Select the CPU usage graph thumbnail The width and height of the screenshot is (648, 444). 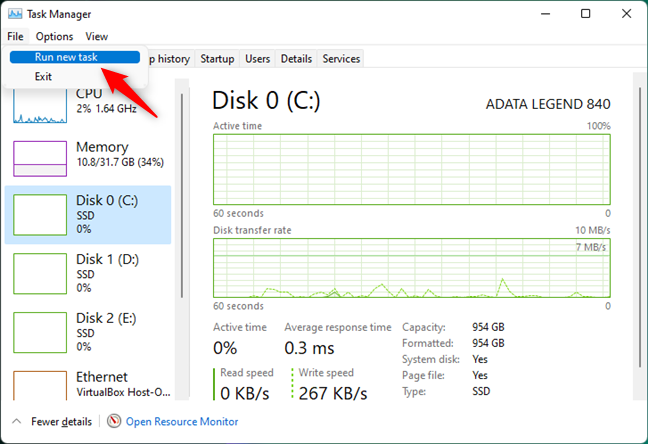tap(40, 106)
